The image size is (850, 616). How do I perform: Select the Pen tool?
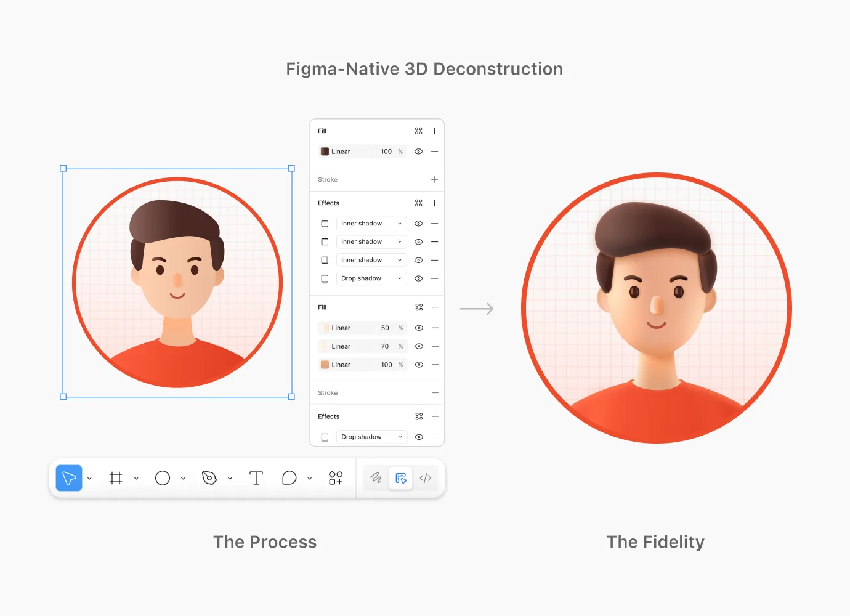tap(209, 478)
